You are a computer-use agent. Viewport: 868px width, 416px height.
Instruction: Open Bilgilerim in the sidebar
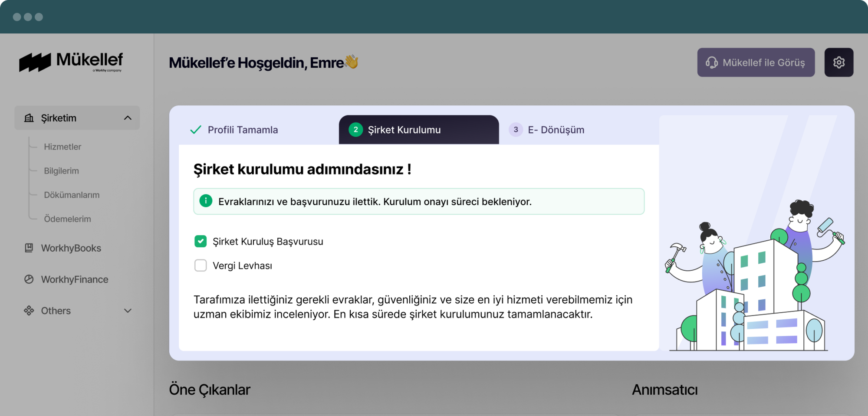coord(61,171)
